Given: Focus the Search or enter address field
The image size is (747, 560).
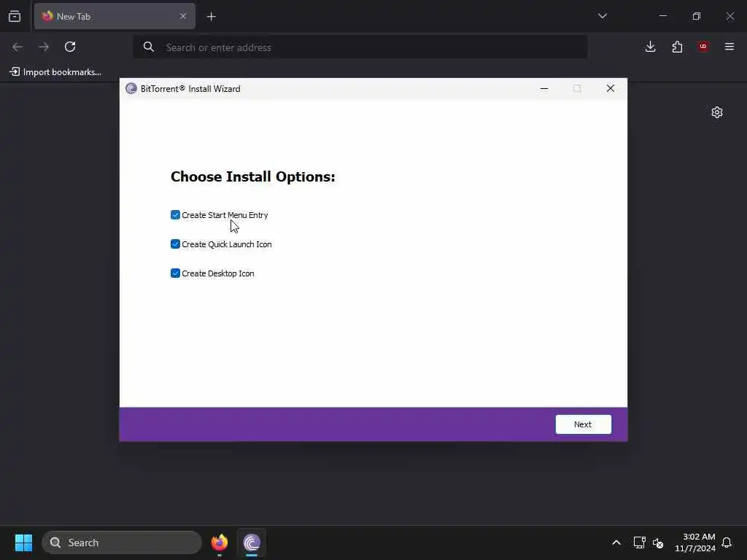Looking at the screenshot, I should point(360,47).
